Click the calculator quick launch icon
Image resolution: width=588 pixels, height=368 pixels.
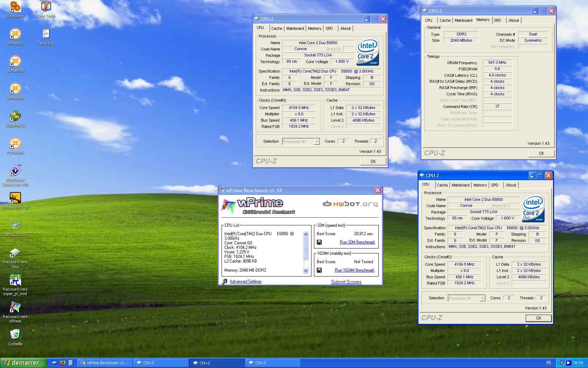pos(71,363)
